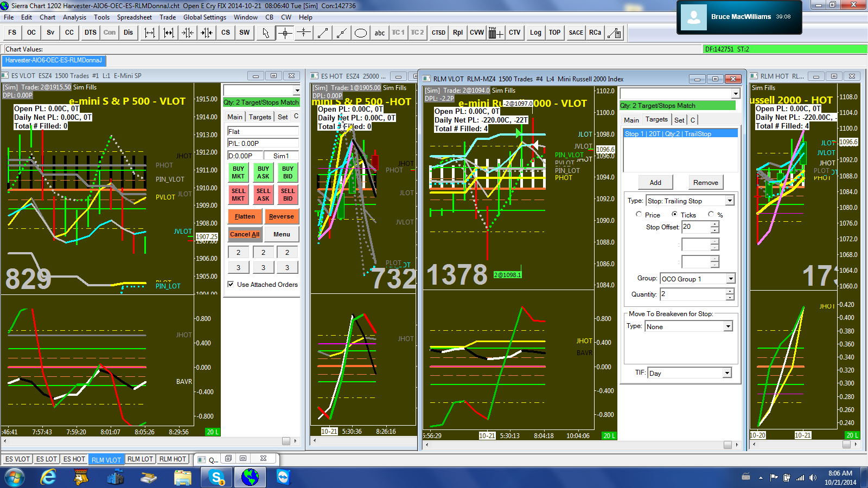Open the OCO Group 1 dropdown

(730, 279)
